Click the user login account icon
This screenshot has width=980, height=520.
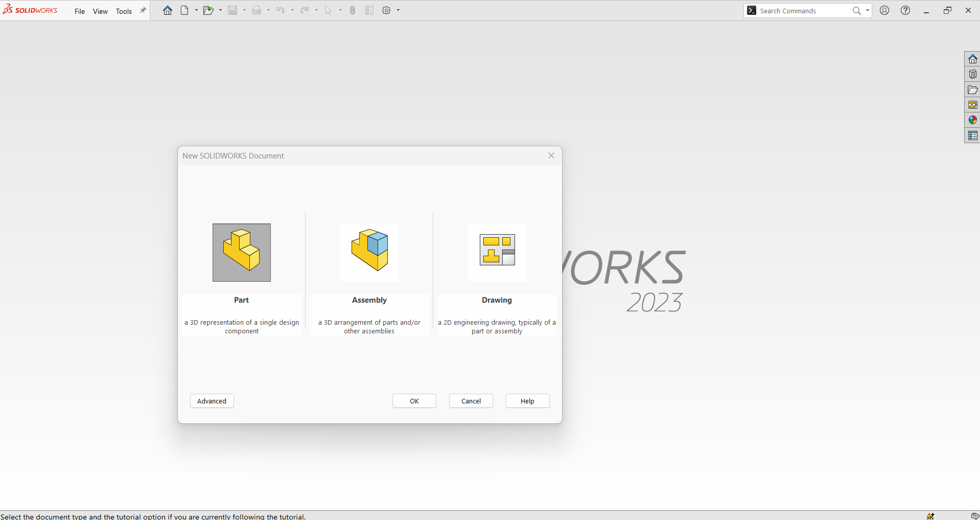click(x=884, y=10)
